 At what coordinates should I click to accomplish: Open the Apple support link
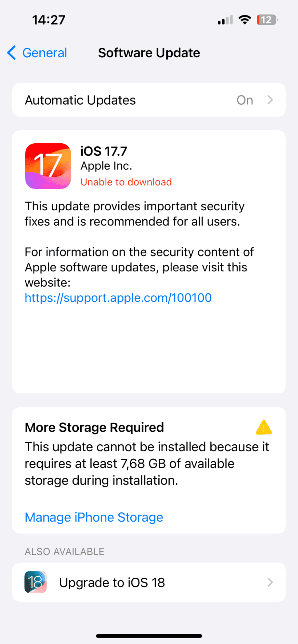click(x=118, y=298)
